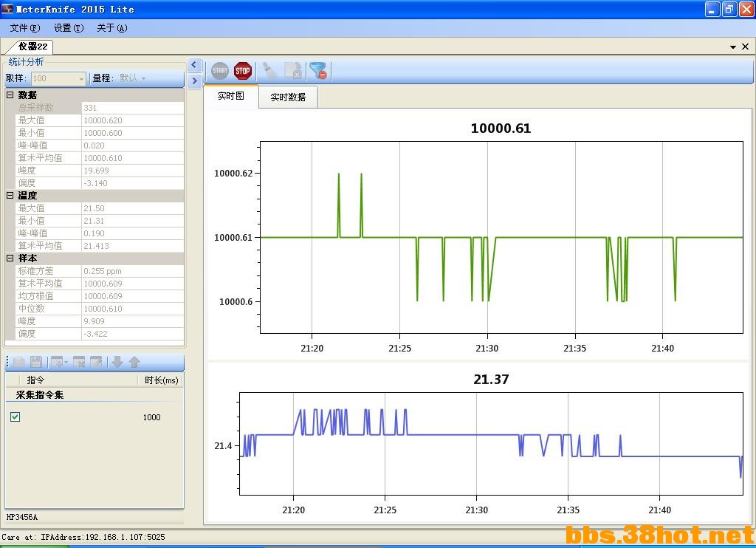Collapse the 温度 property group

pos(10,196)
